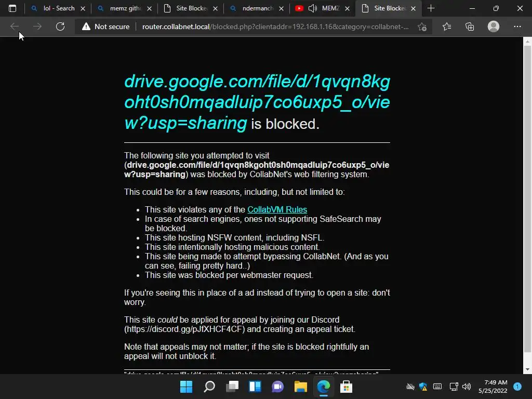
Task: Open the volume speaker tray icon
Action: tap(467, 387)
